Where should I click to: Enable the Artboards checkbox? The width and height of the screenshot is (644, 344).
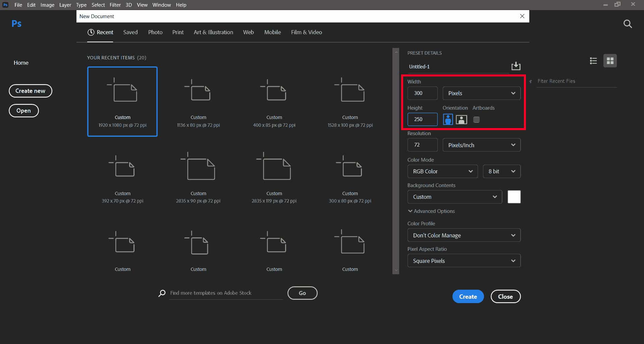tap(476, 120)
